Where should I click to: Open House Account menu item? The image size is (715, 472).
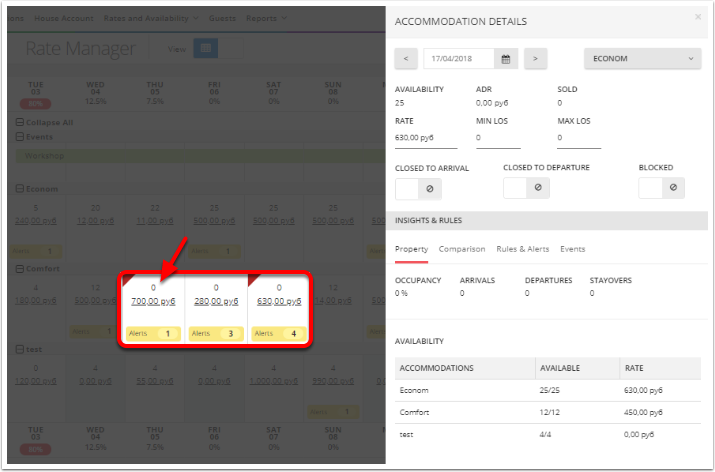[64, 18]
